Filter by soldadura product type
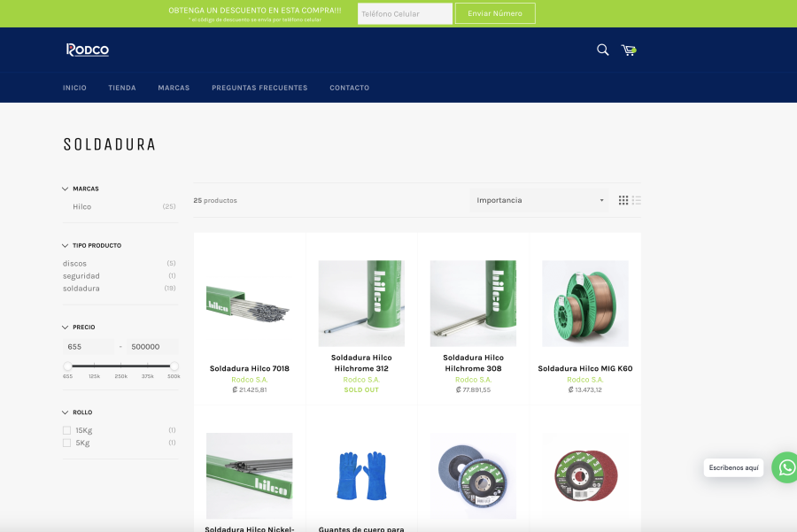 pyautogui.click(x=81, y=289)
